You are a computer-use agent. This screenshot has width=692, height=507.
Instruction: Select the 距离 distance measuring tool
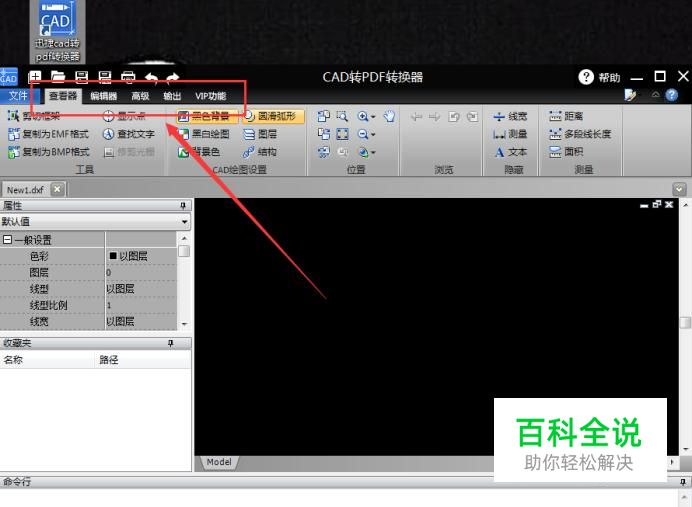tap(566, 116)
